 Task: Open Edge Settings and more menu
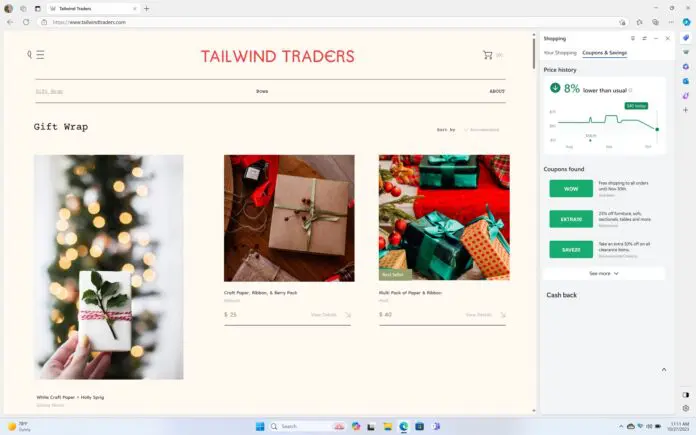pos(671,22)
